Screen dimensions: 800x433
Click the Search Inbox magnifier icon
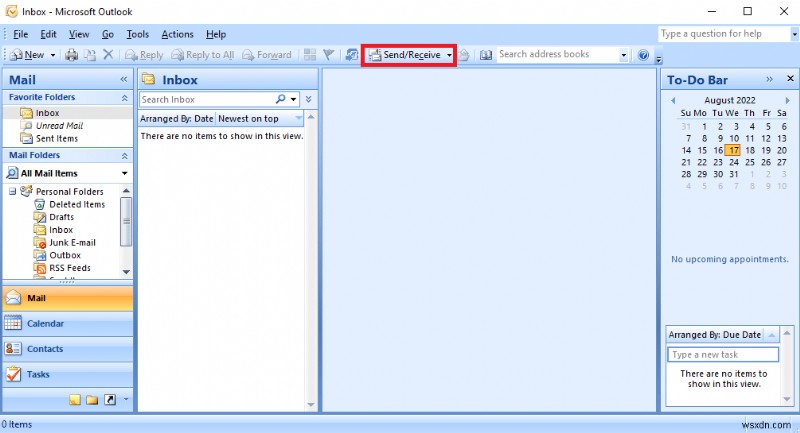click(281, 99)
